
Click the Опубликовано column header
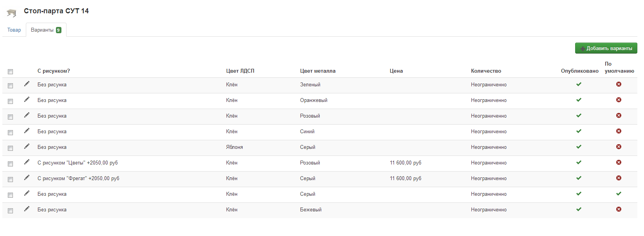(x=579, y=71)
